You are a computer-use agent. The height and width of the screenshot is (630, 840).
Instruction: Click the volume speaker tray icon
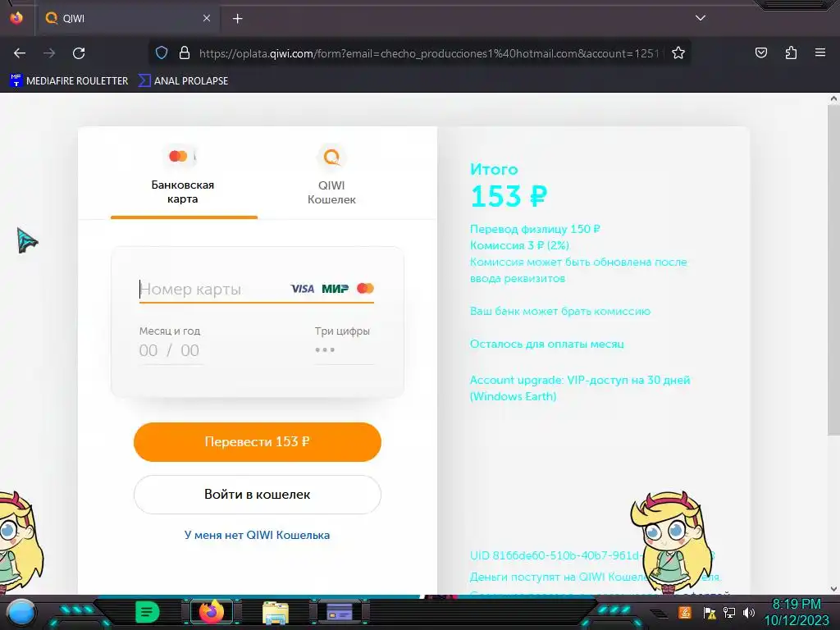[749, 612]
